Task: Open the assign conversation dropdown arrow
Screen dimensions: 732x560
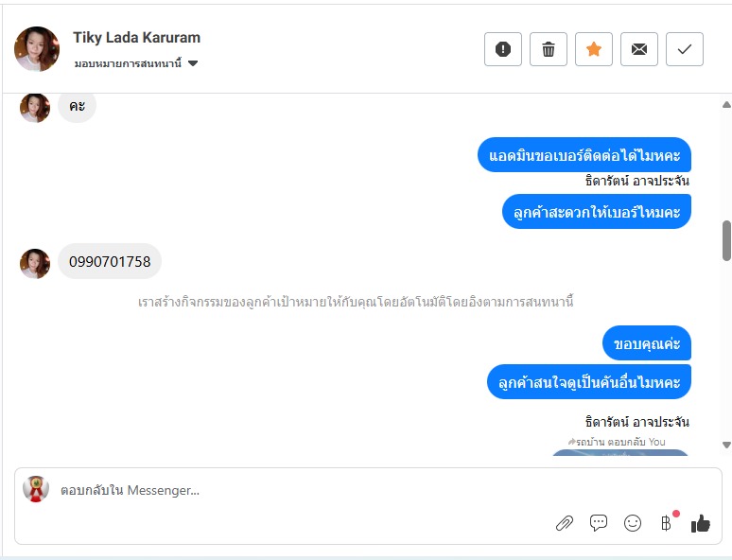Action: 193,63
